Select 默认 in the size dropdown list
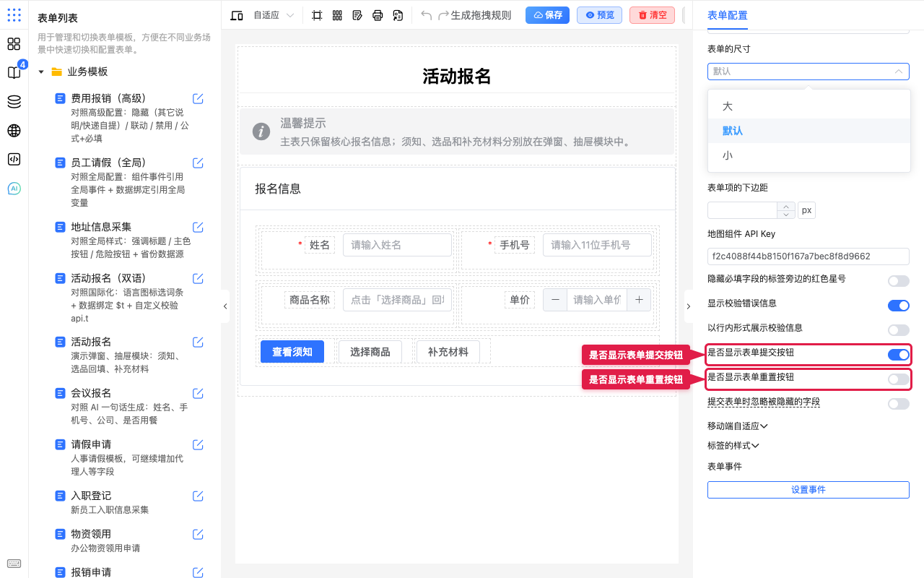The width and height of the screenshot is (924, 578). tap(808, 131)
